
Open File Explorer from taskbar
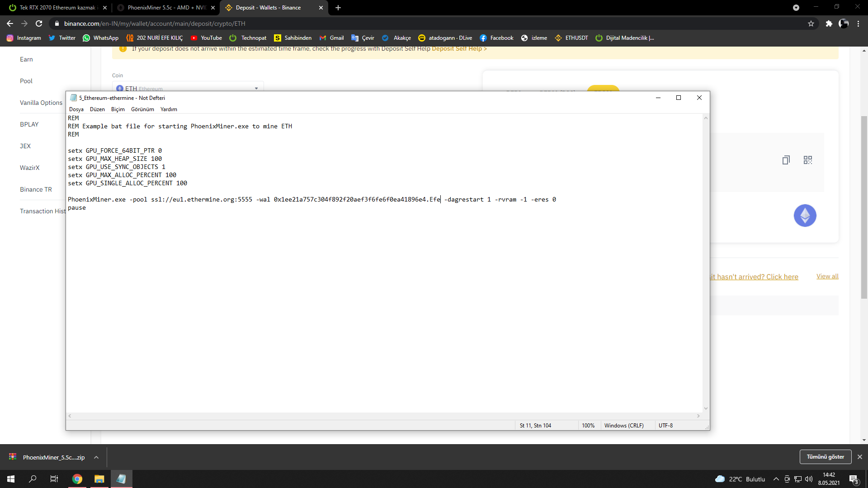99,479
